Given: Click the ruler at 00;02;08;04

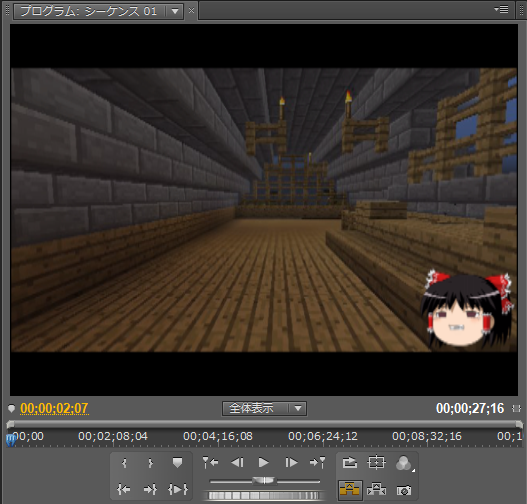Looking at the screenshot, I should click(x=113, y=436).
